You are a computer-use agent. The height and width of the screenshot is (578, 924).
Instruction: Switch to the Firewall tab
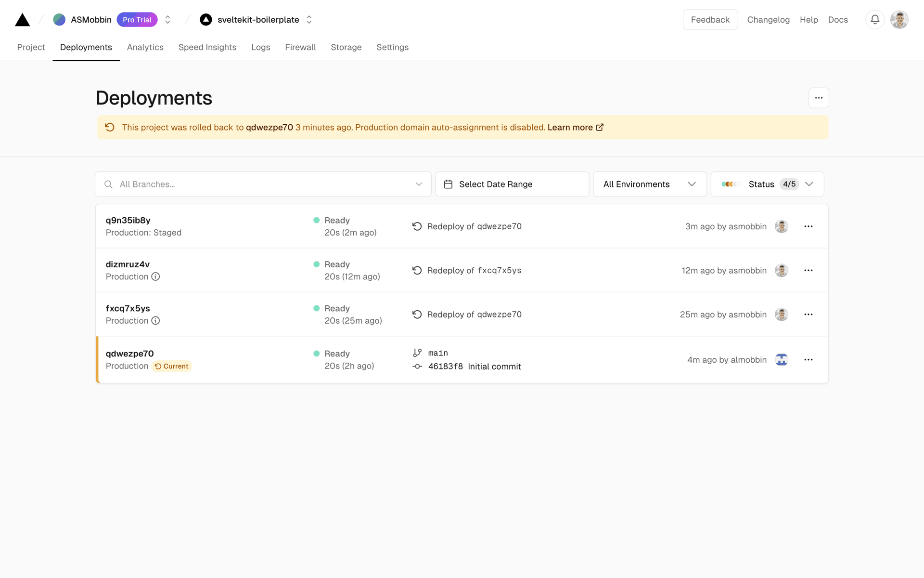[300, 47]
